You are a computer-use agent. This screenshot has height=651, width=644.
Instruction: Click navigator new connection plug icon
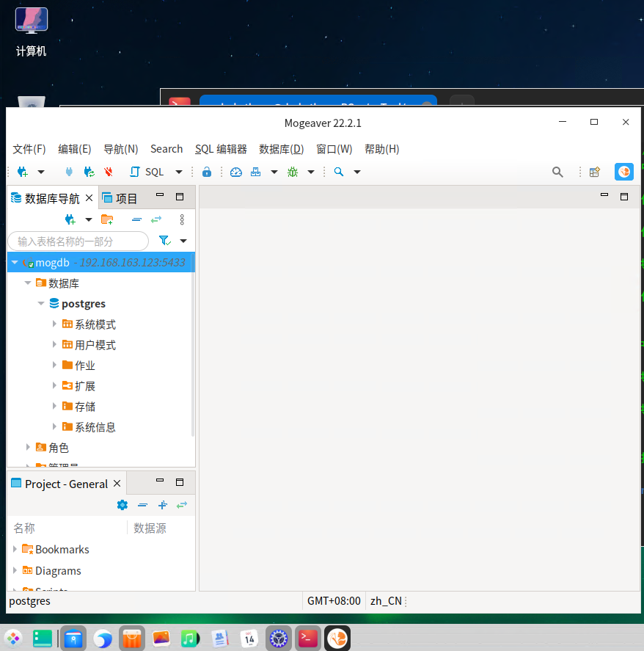70,219
